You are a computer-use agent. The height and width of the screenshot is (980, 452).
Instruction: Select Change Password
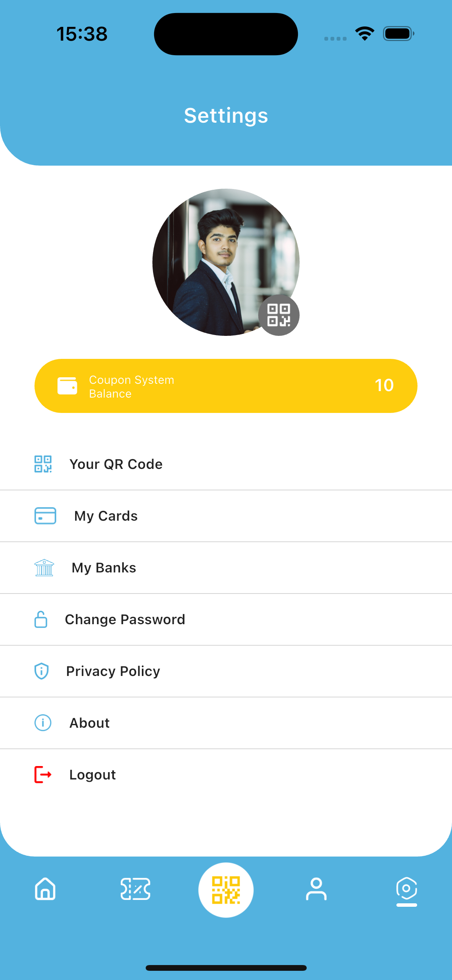pyautogui.click(x=125, y=620)
